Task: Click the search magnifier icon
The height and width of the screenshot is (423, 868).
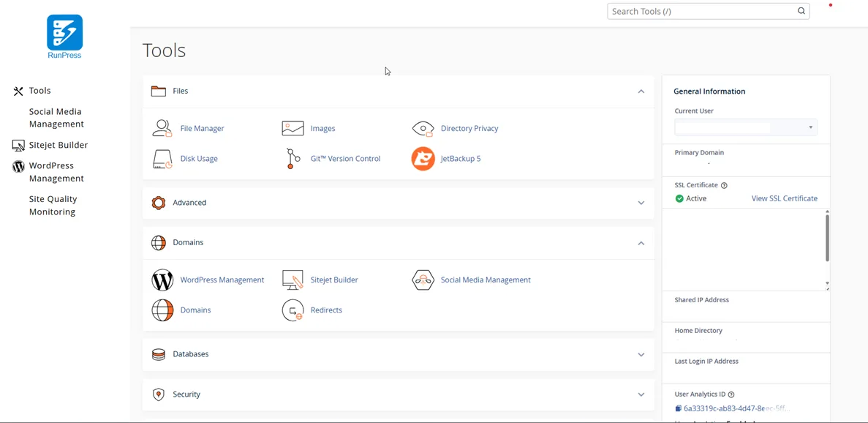Action: pyautogui.click(x=801, y=11)
